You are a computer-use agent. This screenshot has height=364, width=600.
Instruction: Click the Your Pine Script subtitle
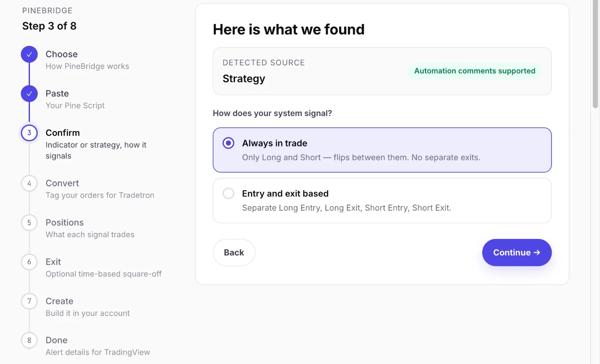coord(75,106)
